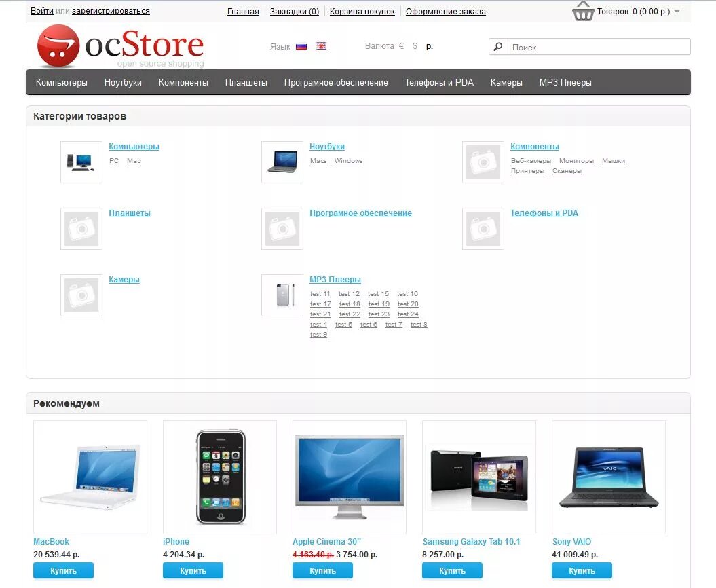Open Телефоны и PDA in menu bar
The height and width of the screenshot is (588, 716).
[x=439, y=83]
